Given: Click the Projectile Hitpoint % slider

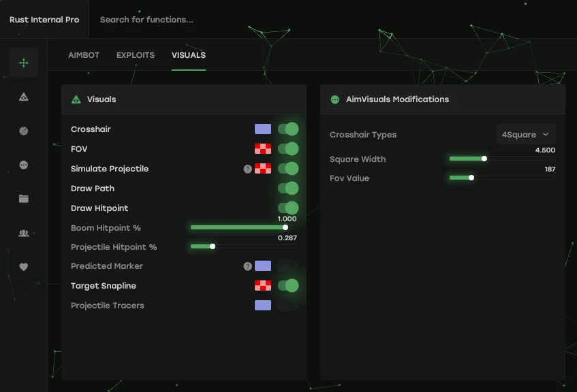Looking at the screenshot, I should 244,246.
